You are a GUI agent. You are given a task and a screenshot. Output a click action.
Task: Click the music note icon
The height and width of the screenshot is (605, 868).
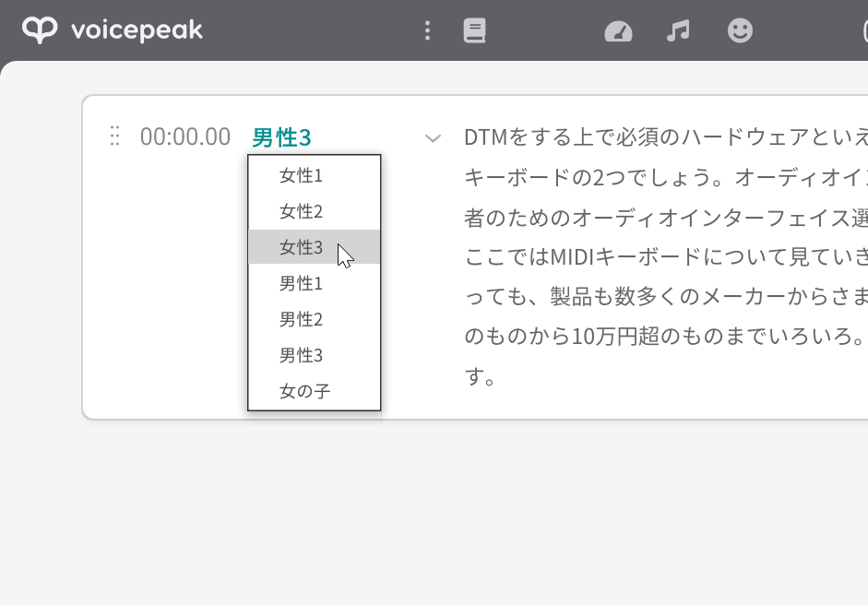tap(678, 30)
